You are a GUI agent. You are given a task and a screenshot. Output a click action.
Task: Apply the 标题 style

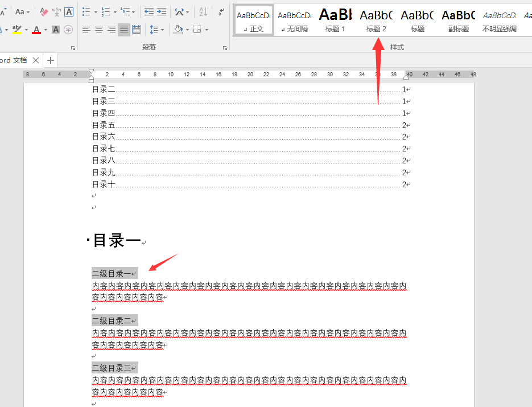click(x=417, y=20)
